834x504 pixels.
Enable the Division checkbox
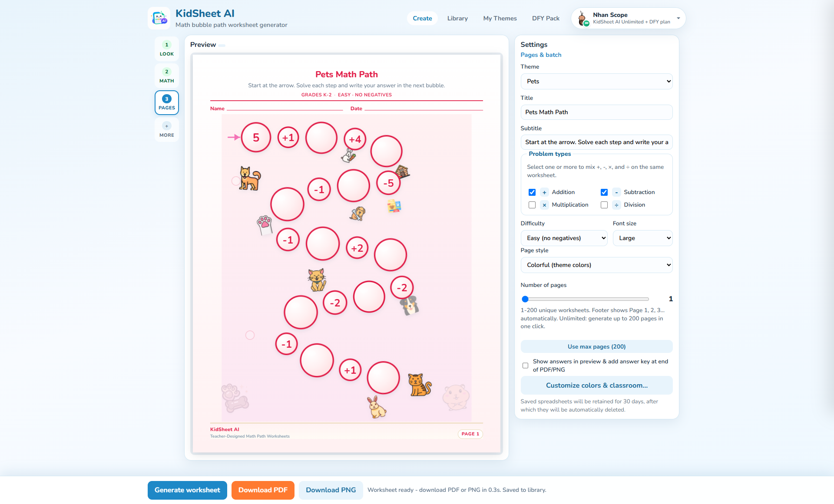click(604, 205)
